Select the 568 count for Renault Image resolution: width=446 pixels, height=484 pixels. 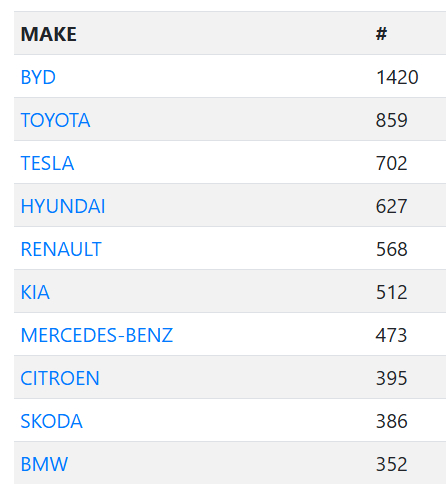(x=392, y=249)
